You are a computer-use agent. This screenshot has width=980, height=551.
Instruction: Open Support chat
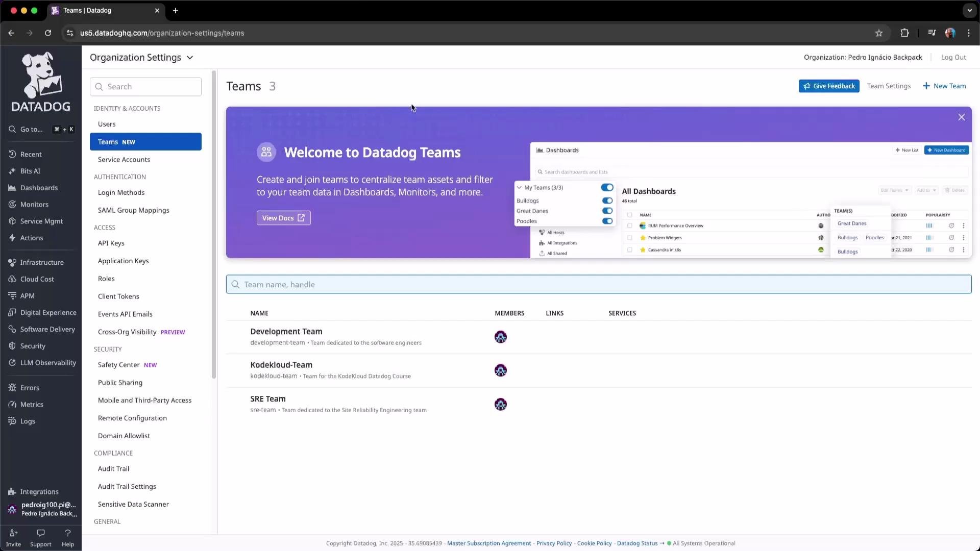click(x=41, y=538)
